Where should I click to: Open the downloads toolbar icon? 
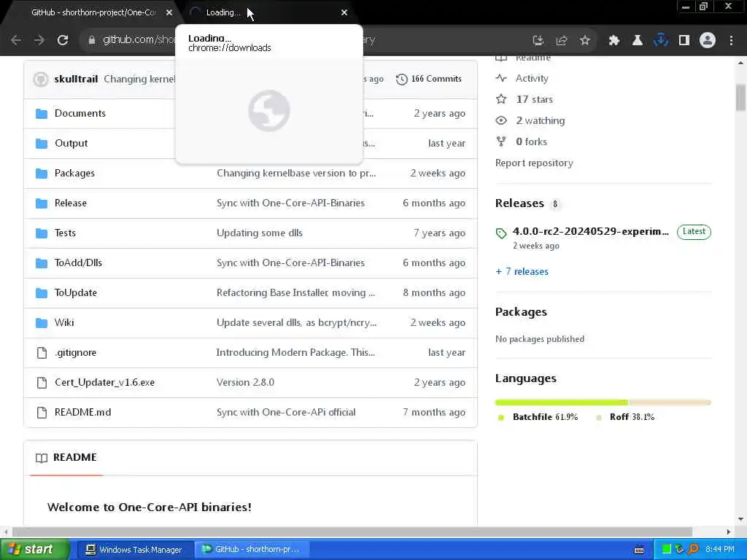[660, 41]
